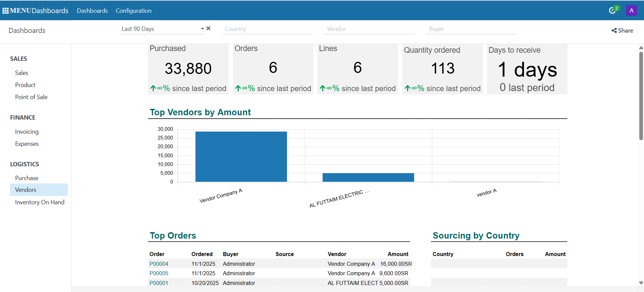Open the user avatar menu
The height and width of the screenshot is (292, 644).
(631, 10)
